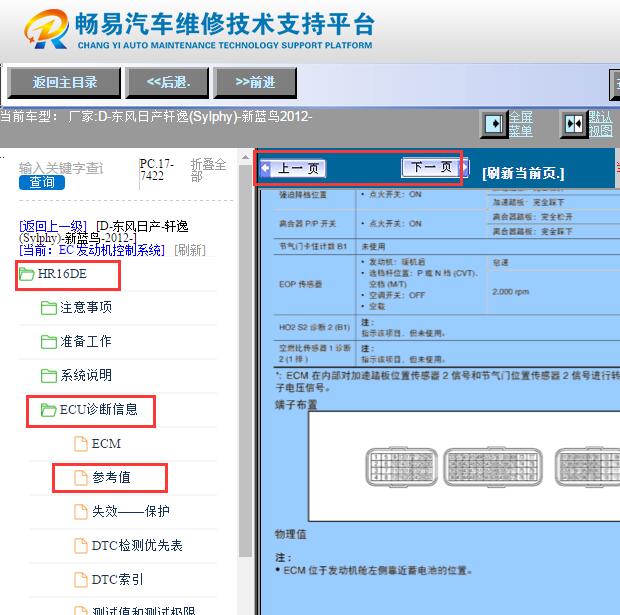Go forward with the >>前进 button

(x=255, y=82)
